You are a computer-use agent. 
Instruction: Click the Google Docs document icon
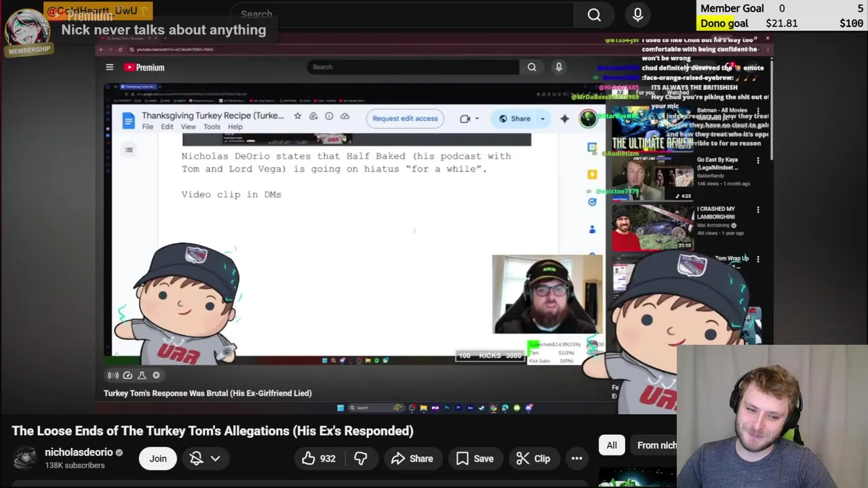128,121
